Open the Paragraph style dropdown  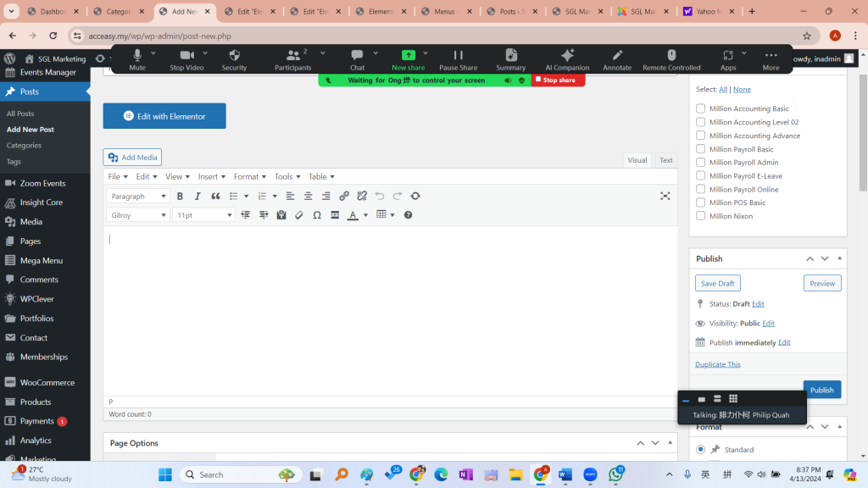138,196
